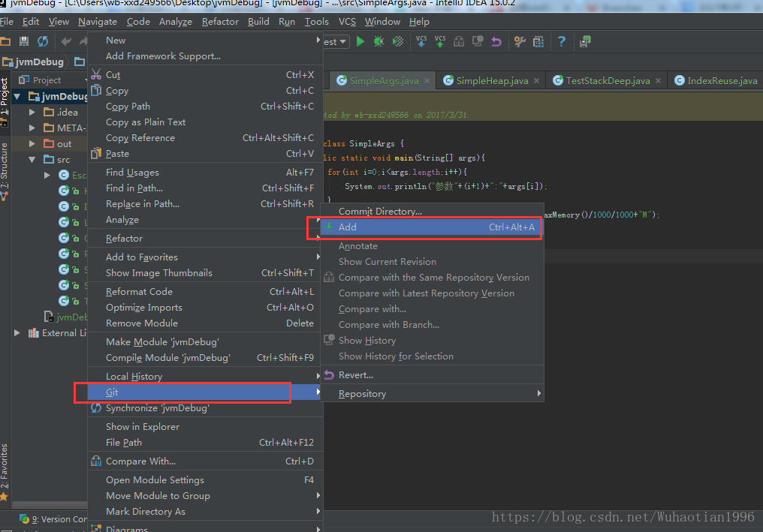Click the Open folder toolbar icon
763x532 pixels.
coord(5,42)
